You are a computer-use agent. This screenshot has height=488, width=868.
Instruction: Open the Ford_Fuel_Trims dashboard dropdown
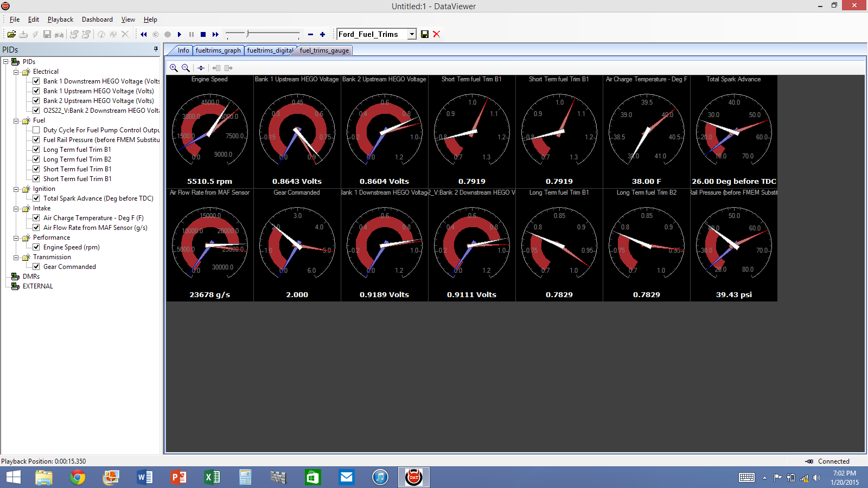point(412,34)
